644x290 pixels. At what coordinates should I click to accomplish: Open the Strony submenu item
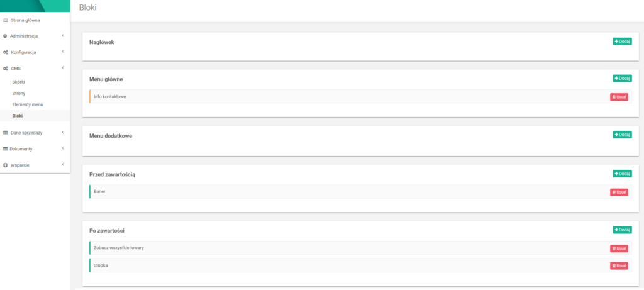click(x=19, y=93)
